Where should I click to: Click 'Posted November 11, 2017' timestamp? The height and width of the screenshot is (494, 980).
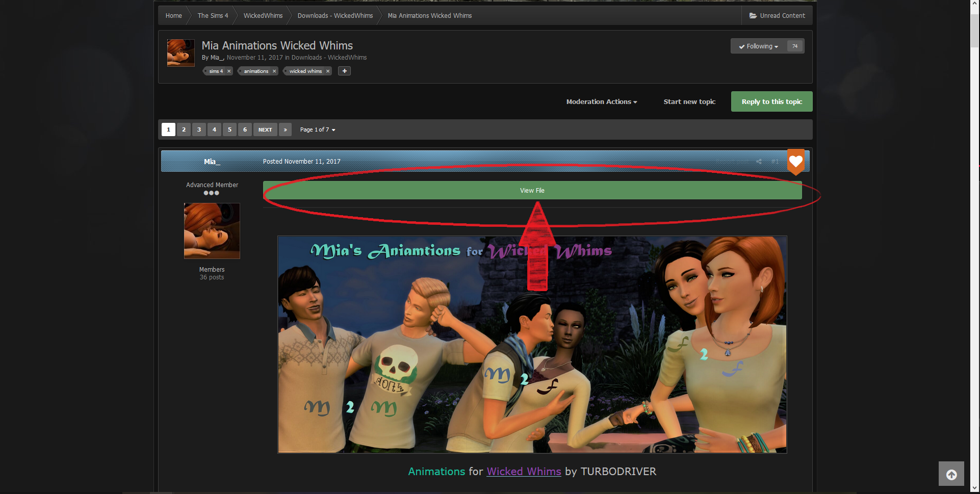click(302, 162)
